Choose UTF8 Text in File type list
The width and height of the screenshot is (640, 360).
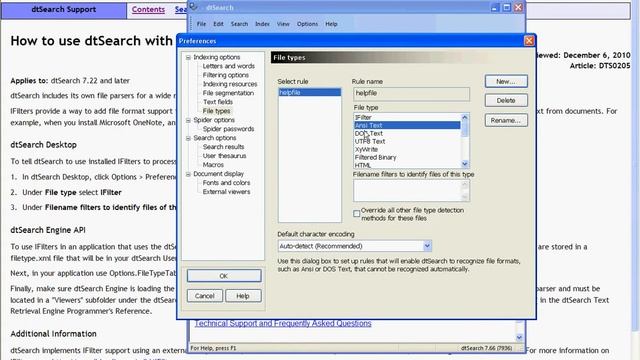click(x=407, y=141)
